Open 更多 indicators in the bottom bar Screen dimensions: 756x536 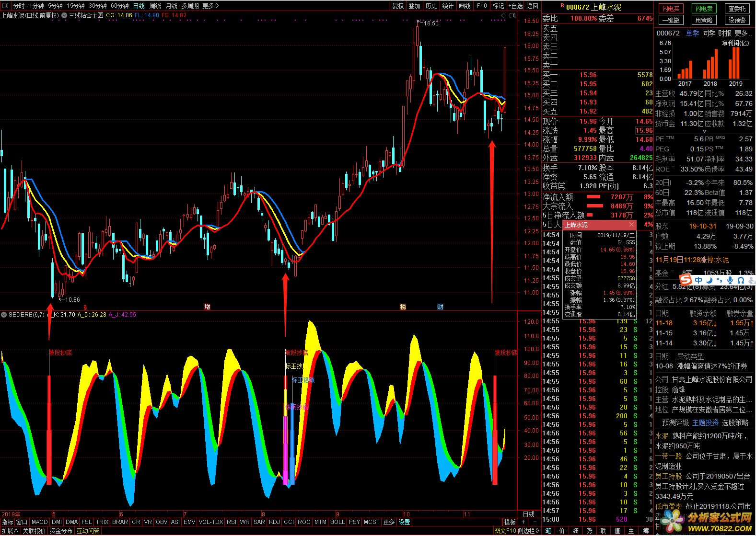pos(389,522)
